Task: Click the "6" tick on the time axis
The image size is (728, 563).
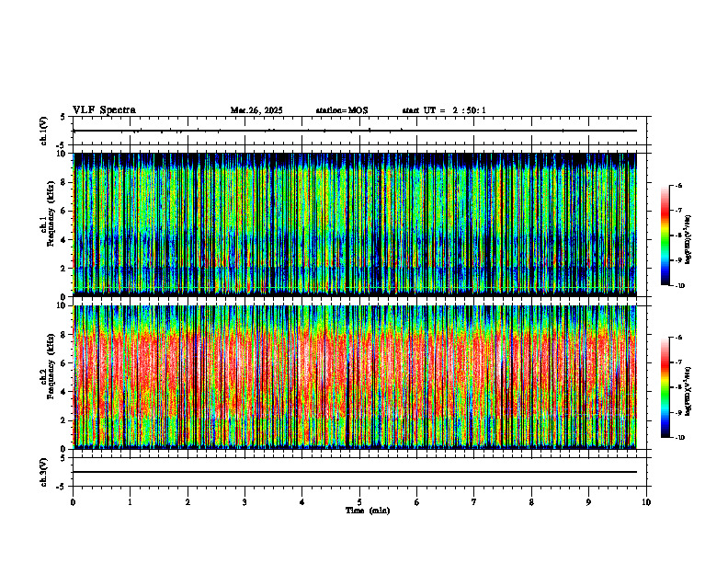Action: pyautogui.click(x=417, y=502)
